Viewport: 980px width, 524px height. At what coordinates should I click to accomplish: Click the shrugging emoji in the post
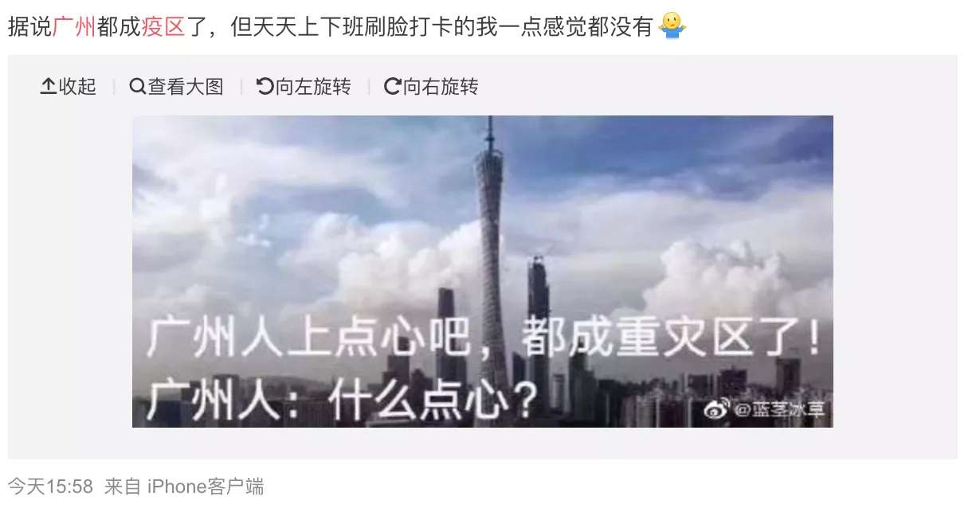(672, 27)
